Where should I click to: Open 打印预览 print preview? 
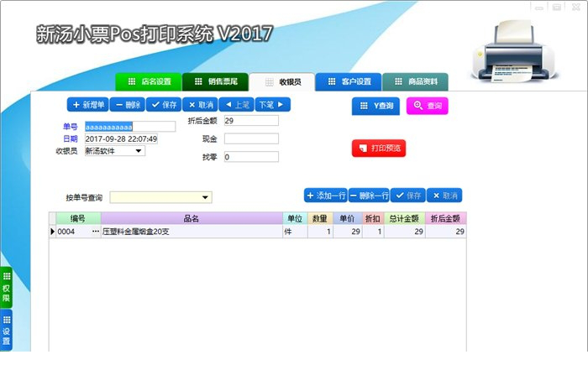click(x=379, y=148)
